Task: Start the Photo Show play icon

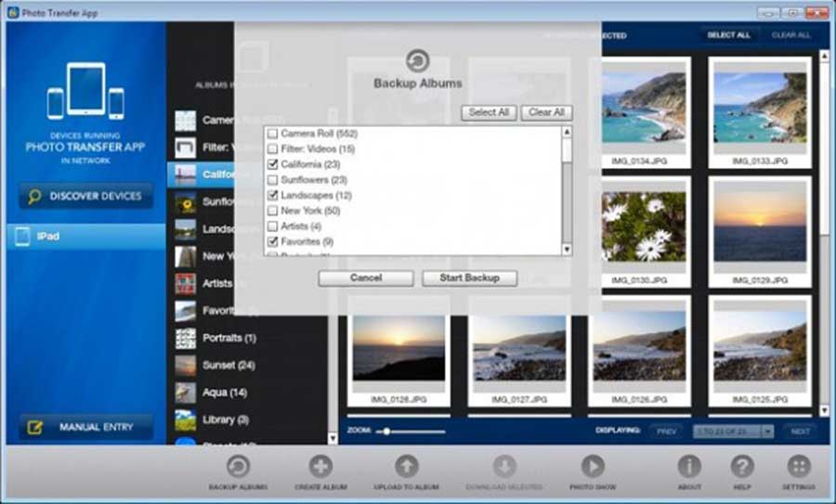Action: coord(593,467)
